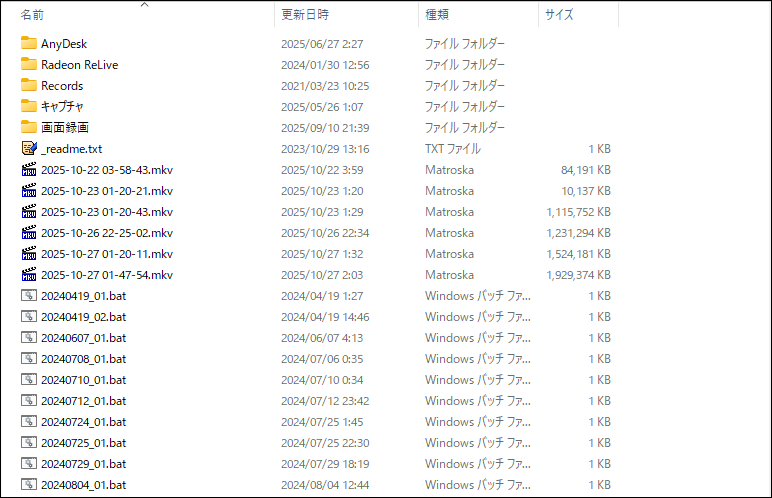The image size is (772, 498).
Task: Select the 20240419_01.bat file icon
Action: (28, 296)
